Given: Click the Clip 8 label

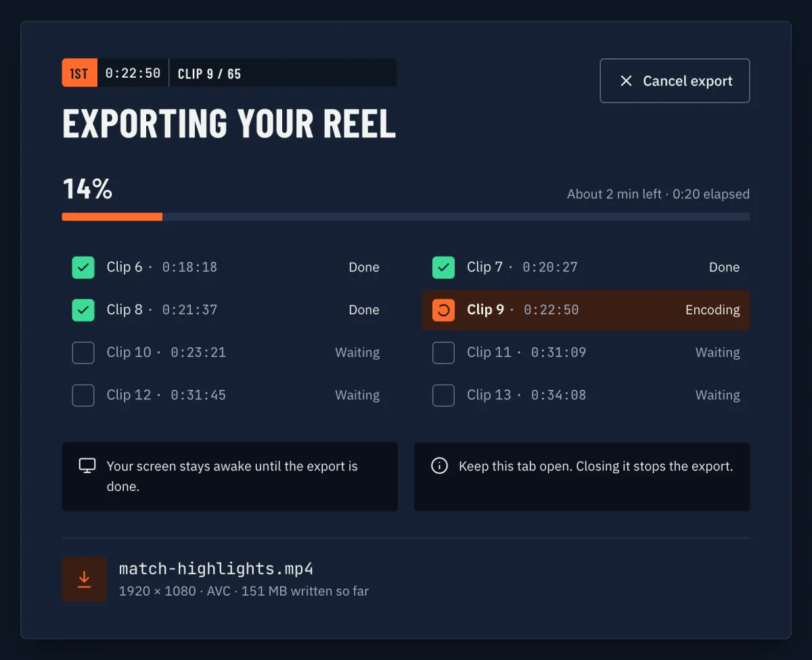Looking at the screenshot, I should point(125,309).
